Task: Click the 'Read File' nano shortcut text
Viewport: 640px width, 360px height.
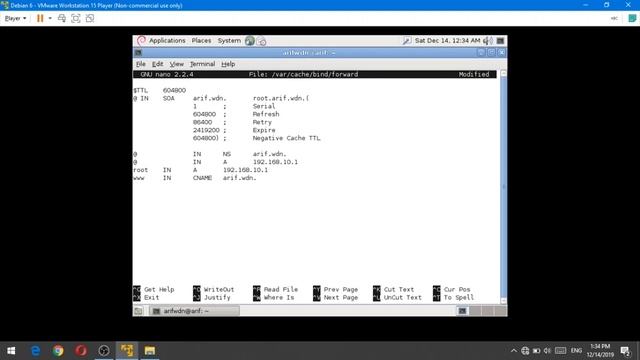Action: [x=280, y=289]
